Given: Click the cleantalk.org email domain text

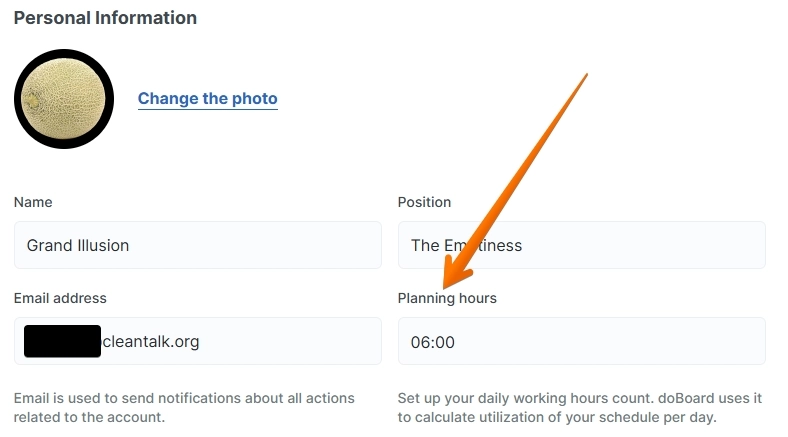Looking at the screenshot, I should click(x=151, y=341).
